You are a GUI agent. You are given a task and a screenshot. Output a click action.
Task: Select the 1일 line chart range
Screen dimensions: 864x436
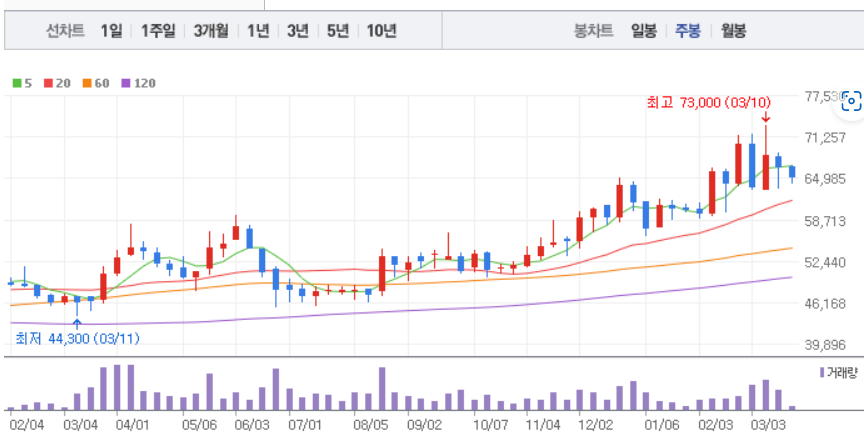tap(111, 31)
